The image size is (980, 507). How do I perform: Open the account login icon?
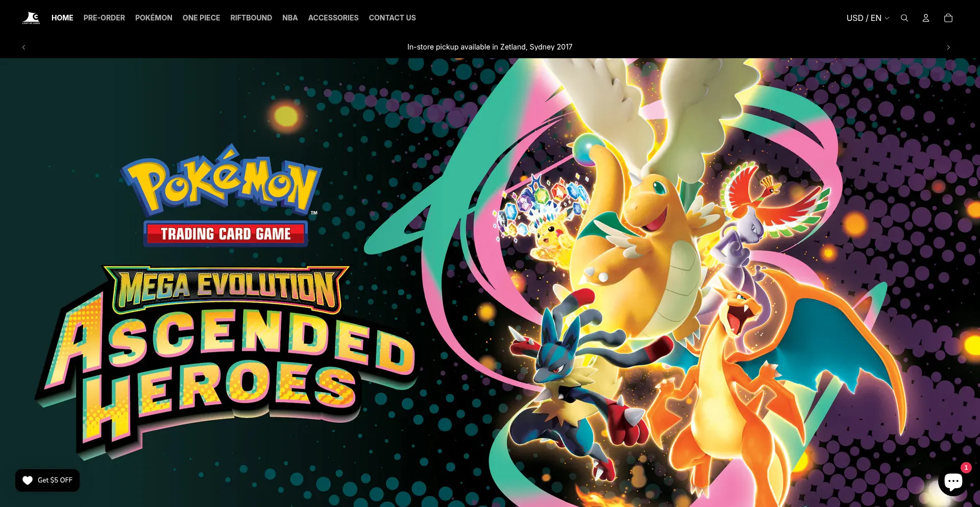pyautogui.click(x=926, y=18)
